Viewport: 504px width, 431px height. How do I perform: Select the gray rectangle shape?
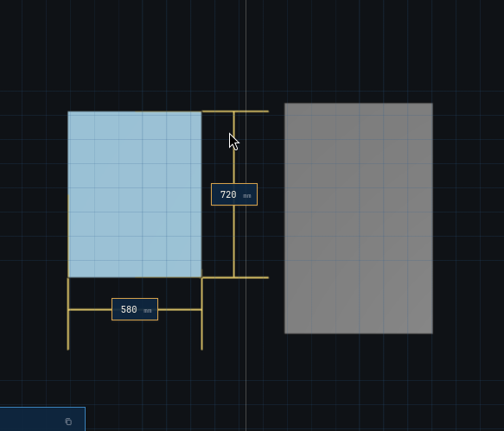tap(359, 219)
